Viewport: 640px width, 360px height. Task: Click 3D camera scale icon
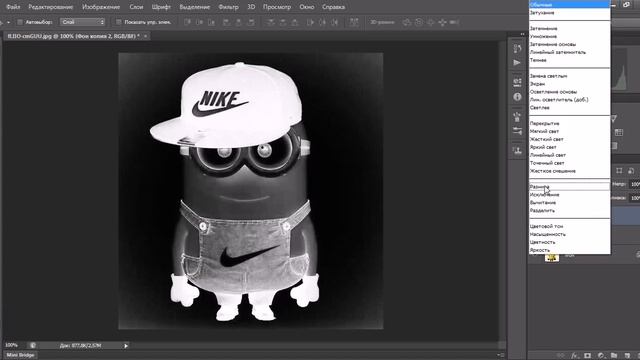454,22
